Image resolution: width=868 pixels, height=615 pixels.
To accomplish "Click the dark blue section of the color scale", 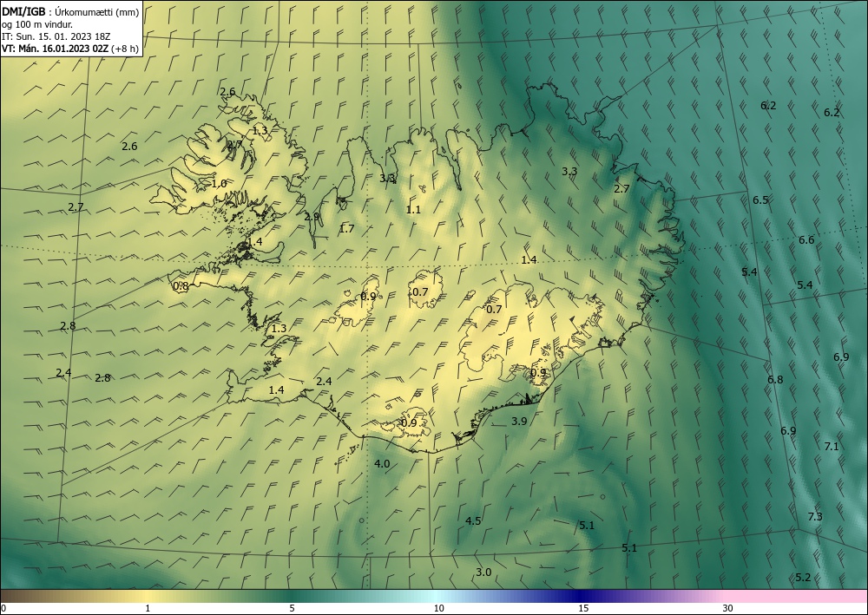I will (582, 596).
